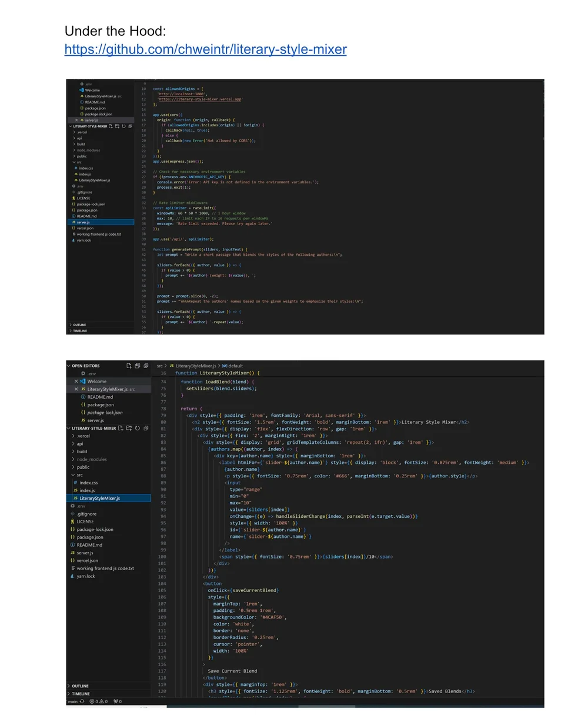Image resolution: width=588 pixels, height=719 pixels.
Task: Click sticky line 'function LiteraryStyleMixer()' in editor
Action: pos(218,373)
